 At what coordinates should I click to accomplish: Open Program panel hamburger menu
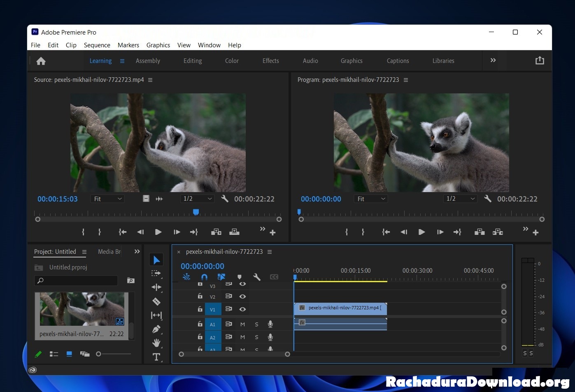tap(406, 80)
